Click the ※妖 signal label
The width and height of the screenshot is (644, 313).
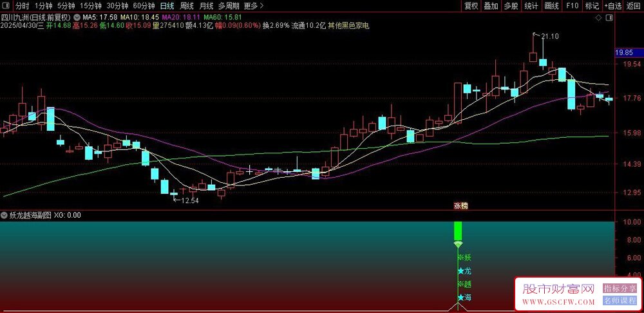[464, 258]
